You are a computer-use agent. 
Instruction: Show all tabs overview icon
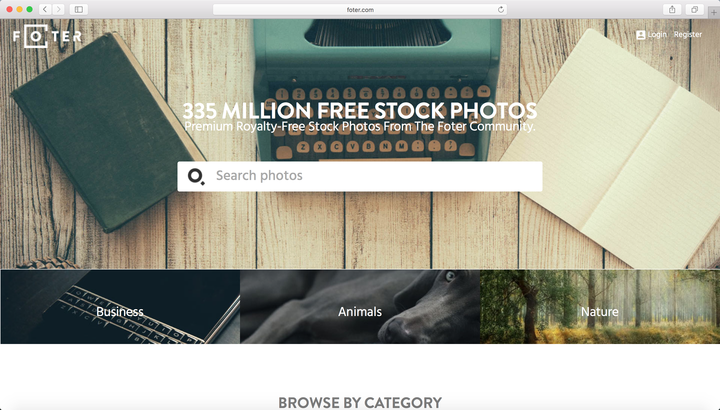(x=694, y=9)
